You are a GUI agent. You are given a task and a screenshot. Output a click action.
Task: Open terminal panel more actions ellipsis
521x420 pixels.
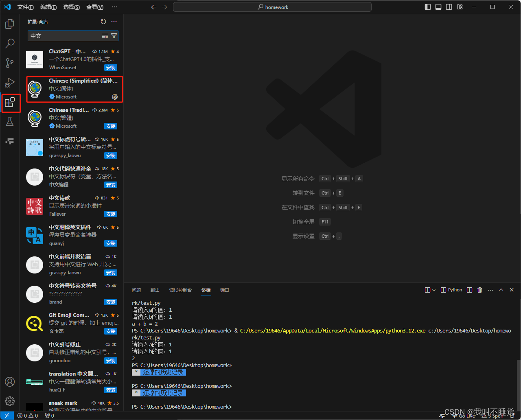tap(490, 290)
